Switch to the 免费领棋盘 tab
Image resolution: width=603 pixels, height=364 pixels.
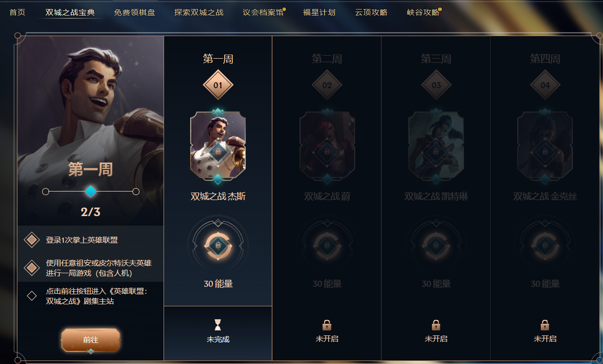coord(134,12)
